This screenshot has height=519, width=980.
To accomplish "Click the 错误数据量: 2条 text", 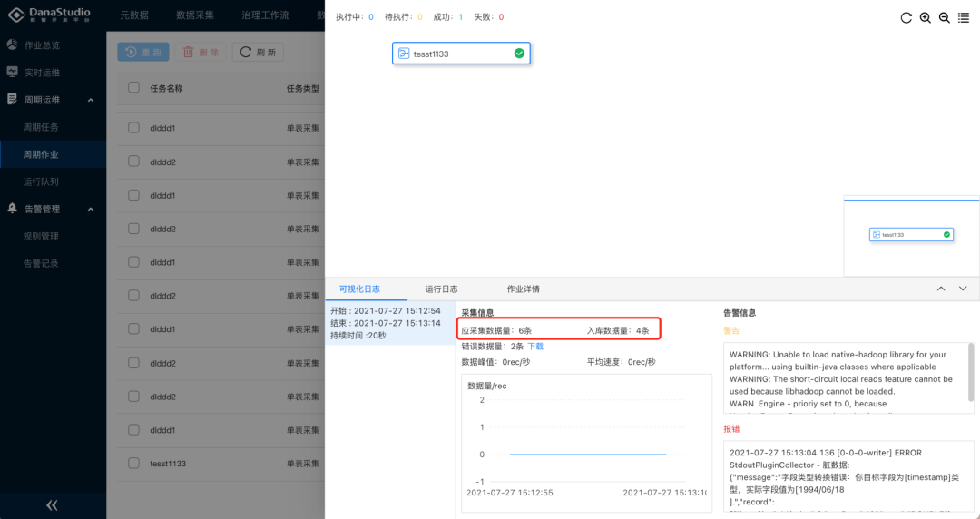I will [x=493, y=347].
